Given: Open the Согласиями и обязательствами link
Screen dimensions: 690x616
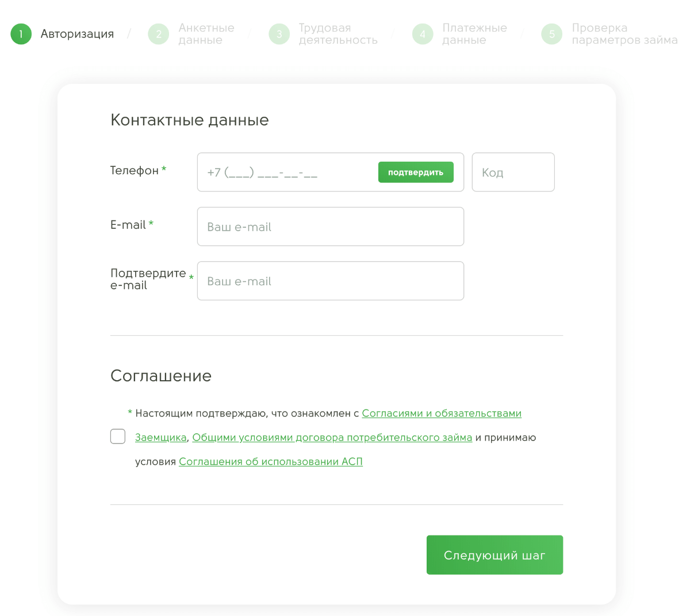Looking at the screenshot, I should point(442,413).
